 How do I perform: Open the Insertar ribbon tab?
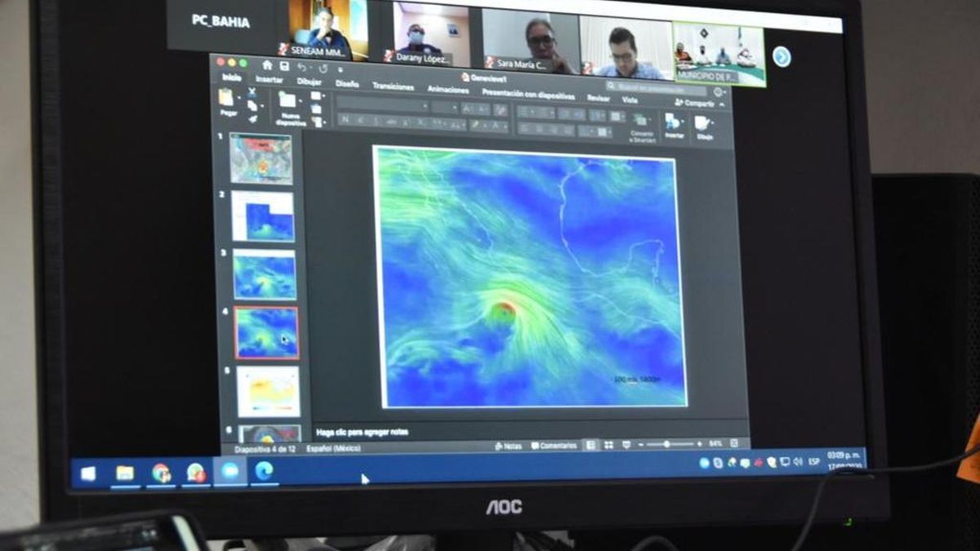(269, 80)
